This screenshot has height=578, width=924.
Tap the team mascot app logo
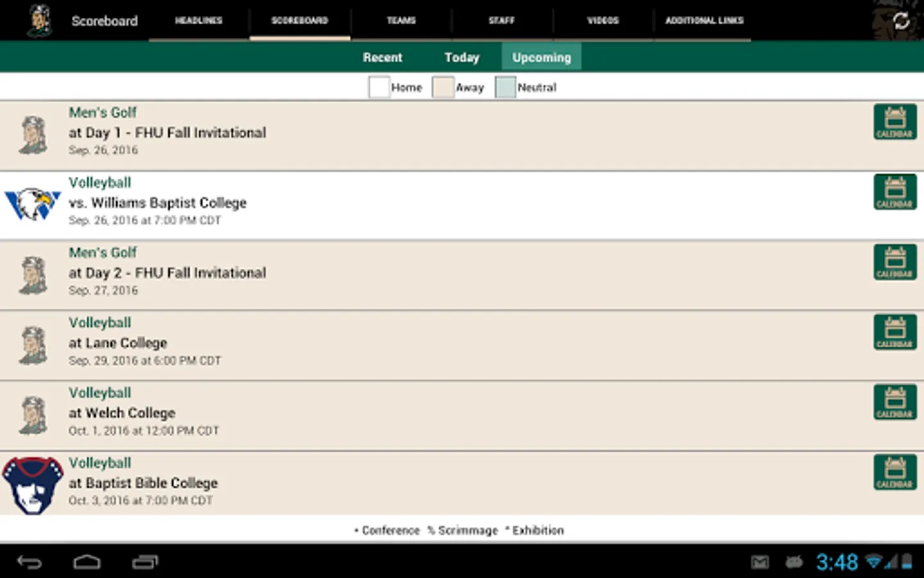tap(40, 21)
